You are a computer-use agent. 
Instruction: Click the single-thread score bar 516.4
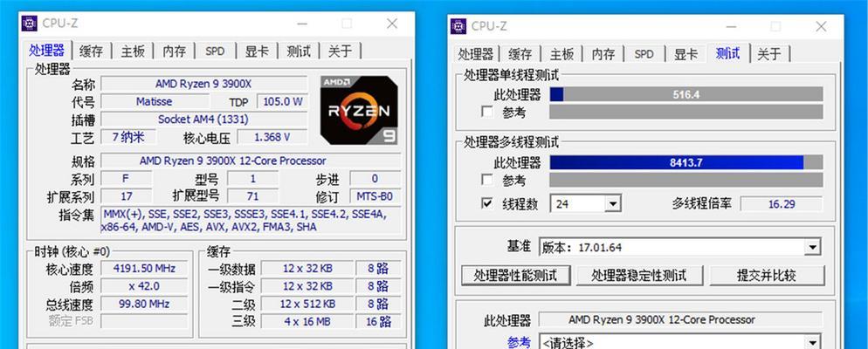point(685,94)
